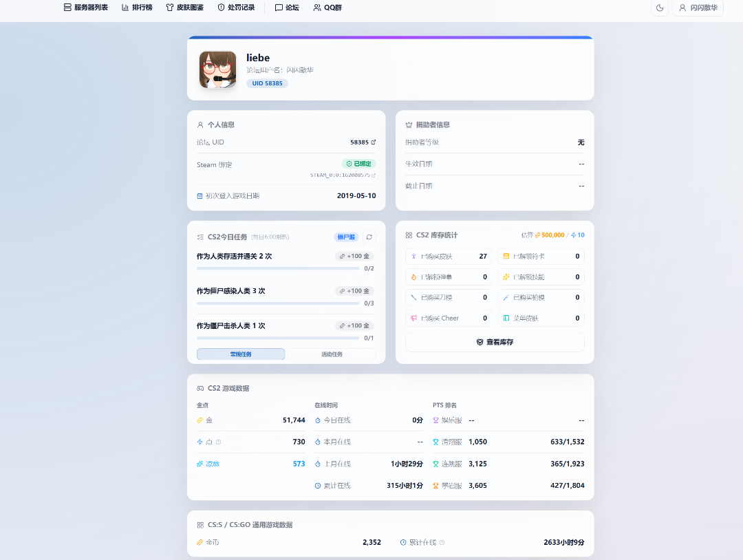Click the calendar icon beside 初次登入游戏日期
The image size is (743, 560).
(200, 195)
